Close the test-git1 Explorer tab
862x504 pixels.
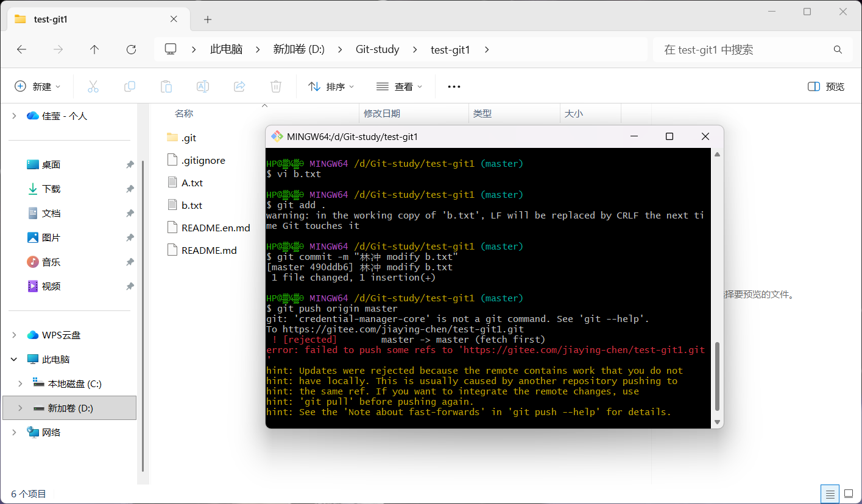(x=174, y=19)
